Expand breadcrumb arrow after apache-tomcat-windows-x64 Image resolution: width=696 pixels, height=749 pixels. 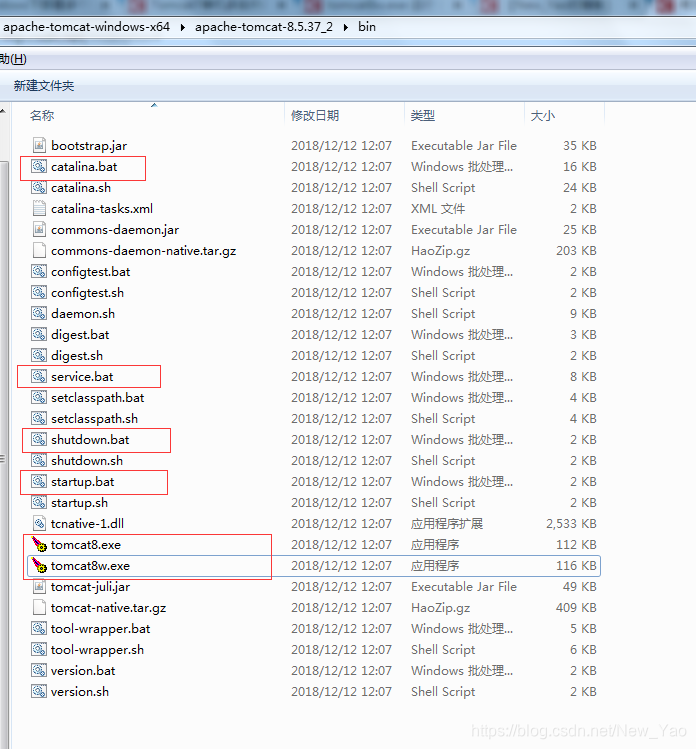tap(182, 27)
